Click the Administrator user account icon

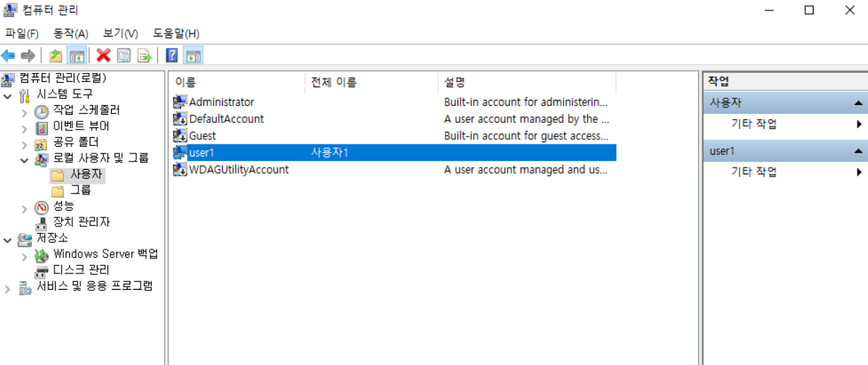pos(180,102)
